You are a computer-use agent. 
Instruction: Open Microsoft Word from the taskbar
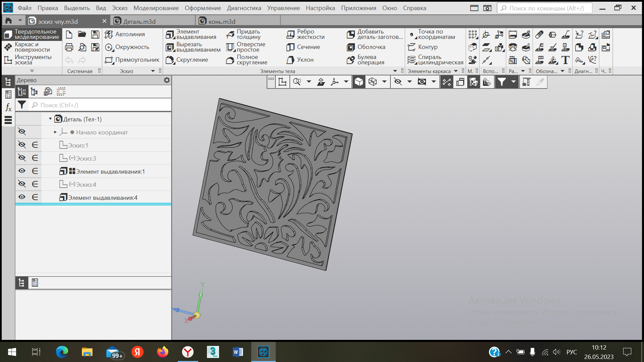238,352
